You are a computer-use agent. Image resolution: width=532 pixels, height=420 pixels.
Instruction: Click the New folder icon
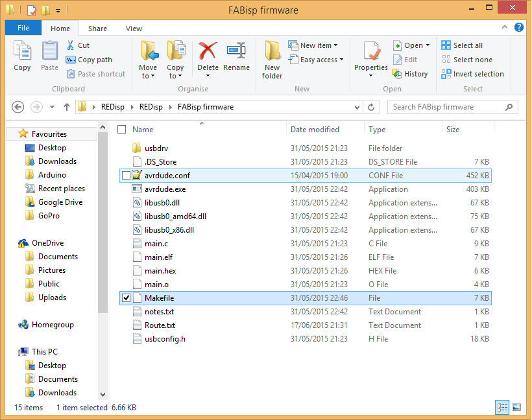(x=272, y=51)
